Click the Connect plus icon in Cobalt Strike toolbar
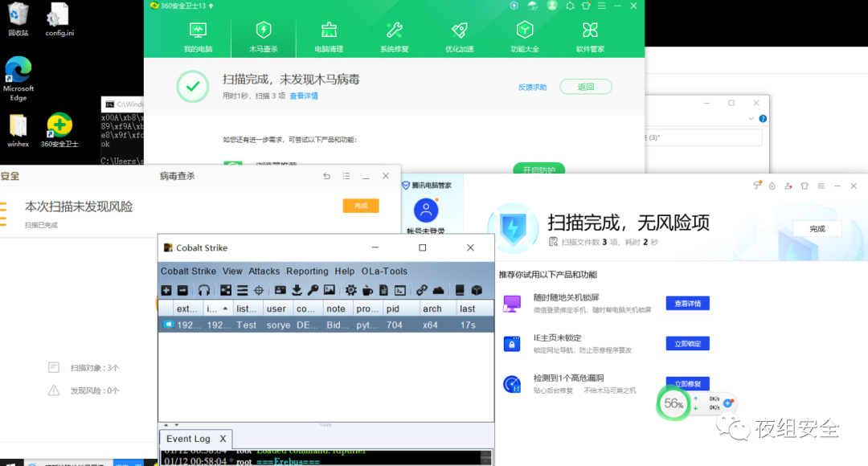Viewport: 868px width, 466px height. pos(166,290)
